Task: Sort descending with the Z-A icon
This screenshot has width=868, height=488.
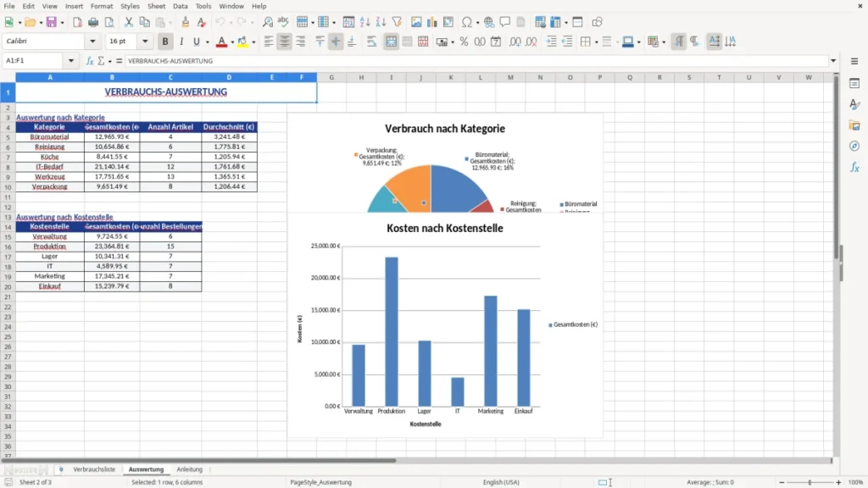Action: pos(381,22)
